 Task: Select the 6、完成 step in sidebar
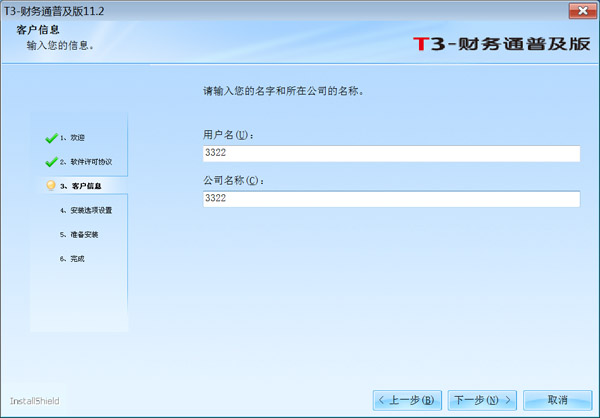click(72, 258)
